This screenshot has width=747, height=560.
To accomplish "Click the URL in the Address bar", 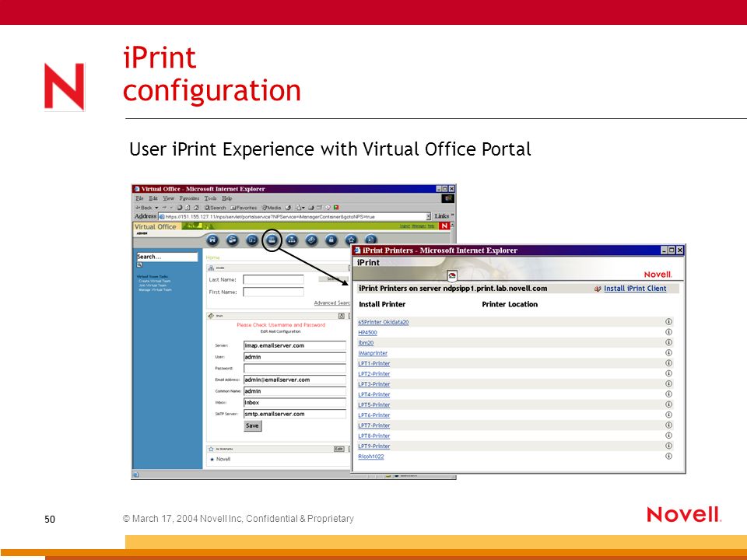I will (270, 217).
